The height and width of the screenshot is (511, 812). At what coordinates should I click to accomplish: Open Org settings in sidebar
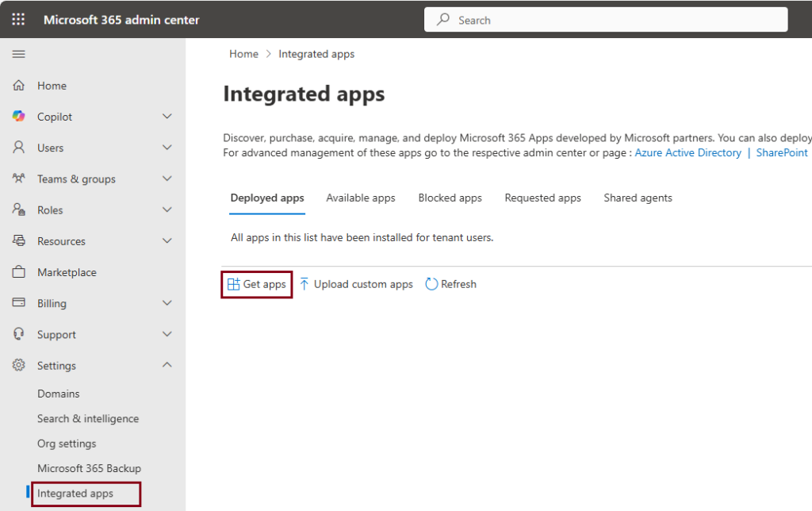point(67,444)
